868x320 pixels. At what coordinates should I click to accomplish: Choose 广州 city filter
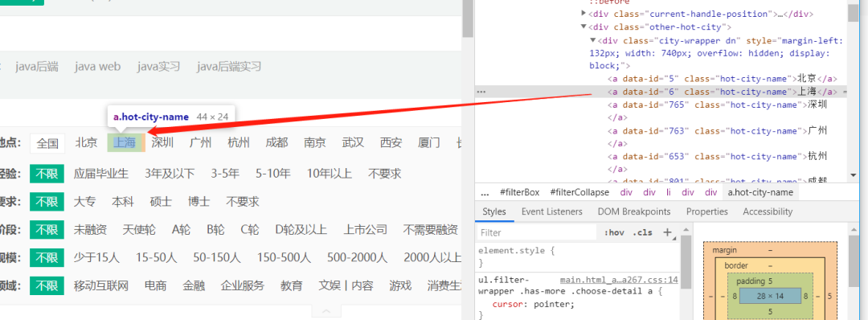[x=200, y=143]
